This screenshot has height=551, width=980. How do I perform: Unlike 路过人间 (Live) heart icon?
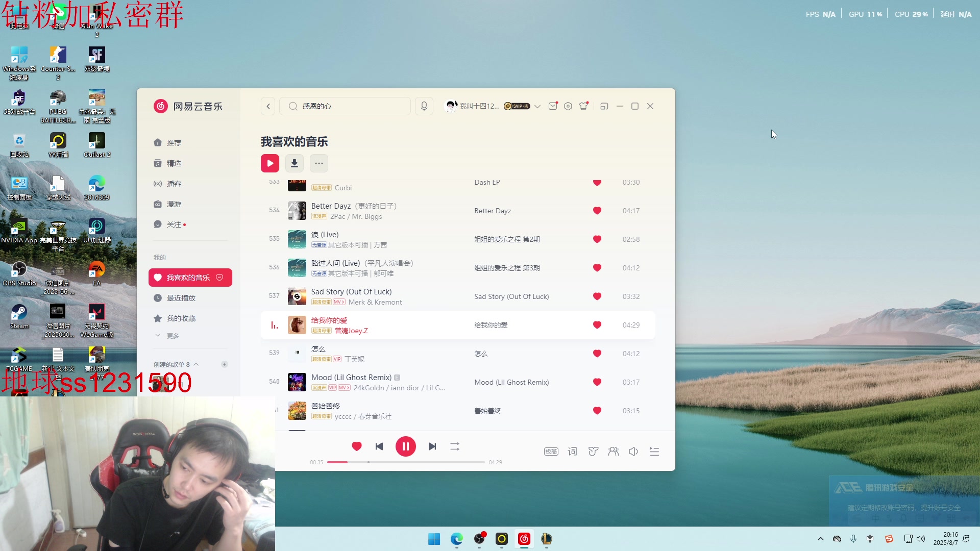click(x=597, y=268)
